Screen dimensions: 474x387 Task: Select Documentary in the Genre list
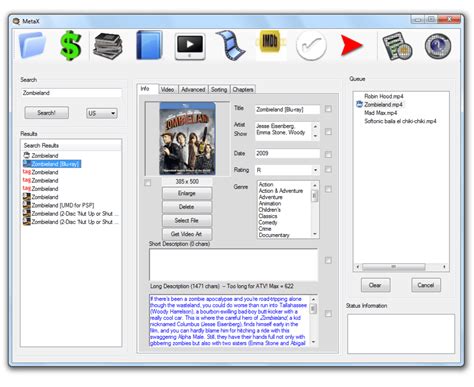coord(274,235)
